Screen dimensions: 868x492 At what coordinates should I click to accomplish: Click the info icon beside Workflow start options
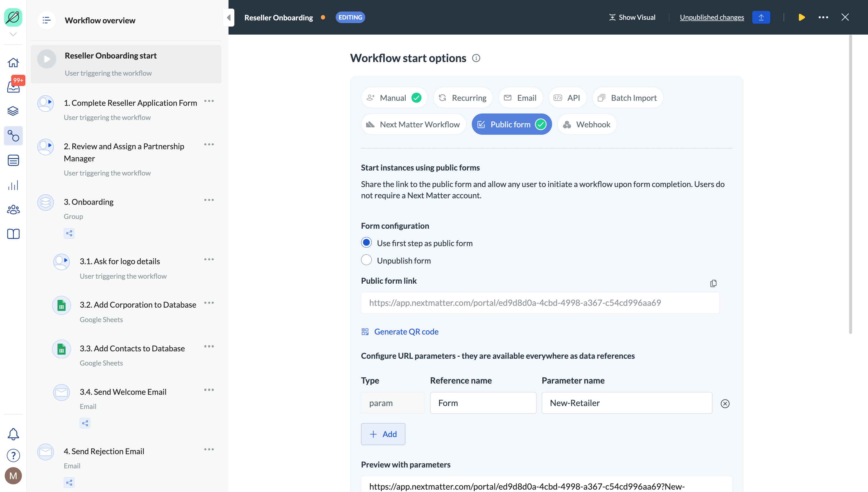476,58
